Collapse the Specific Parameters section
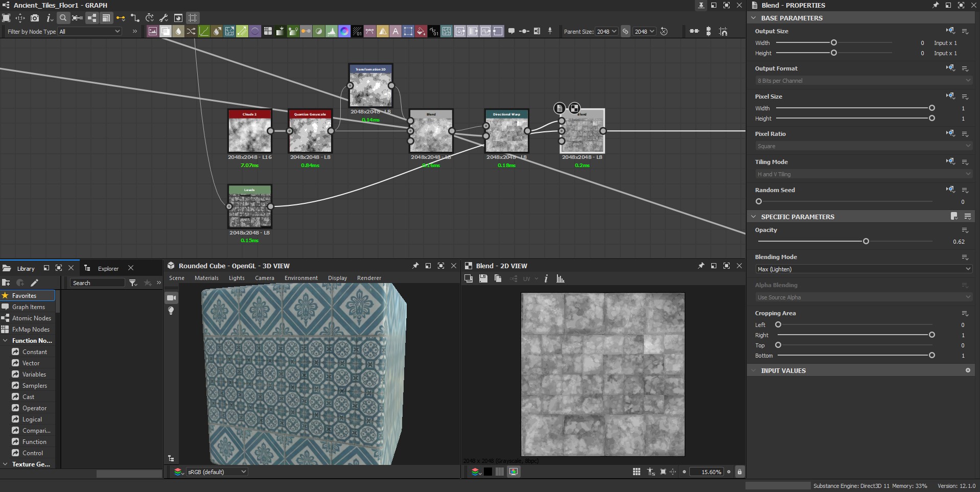The height and width of the screenshot is (492, 980). [x=753, y=217]
